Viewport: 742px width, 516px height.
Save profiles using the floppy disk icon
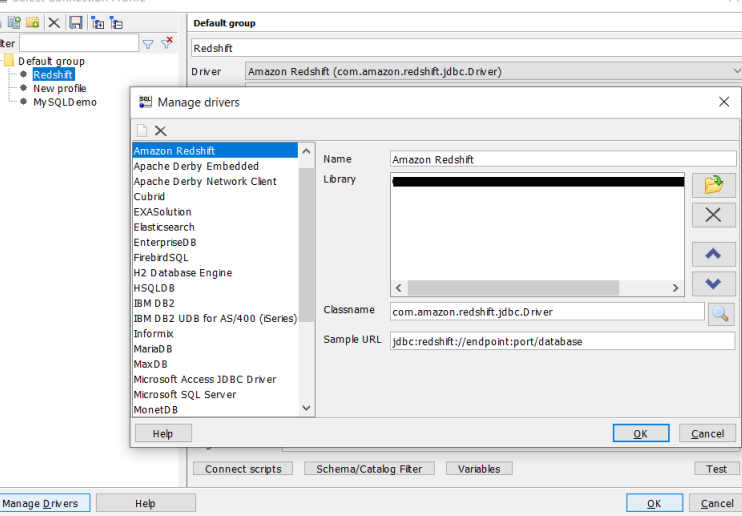coord(76,22)
